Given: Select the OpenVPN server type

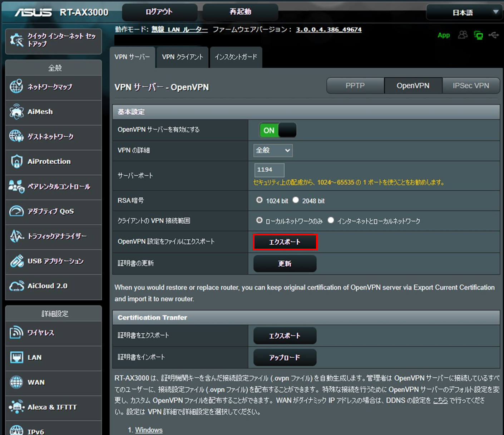Looking at the screenshot, I should coord(413,86).
